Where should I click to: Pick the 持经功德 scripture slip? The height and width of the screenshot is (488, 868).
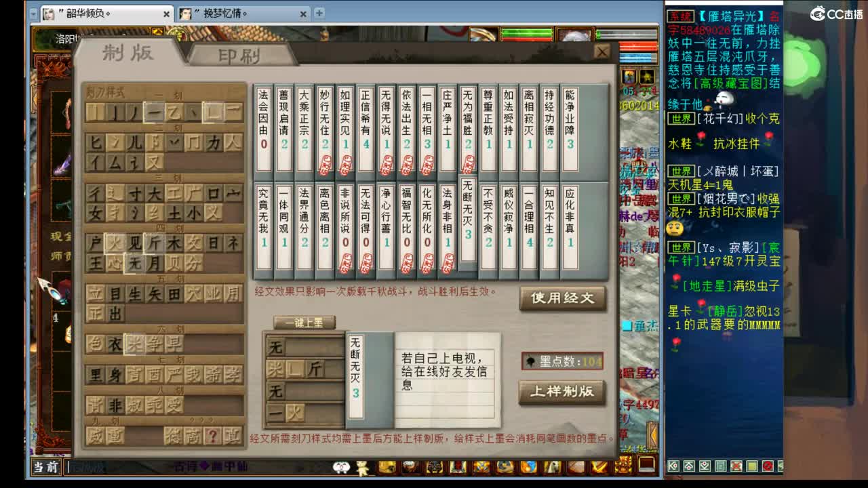click(549, 129)
